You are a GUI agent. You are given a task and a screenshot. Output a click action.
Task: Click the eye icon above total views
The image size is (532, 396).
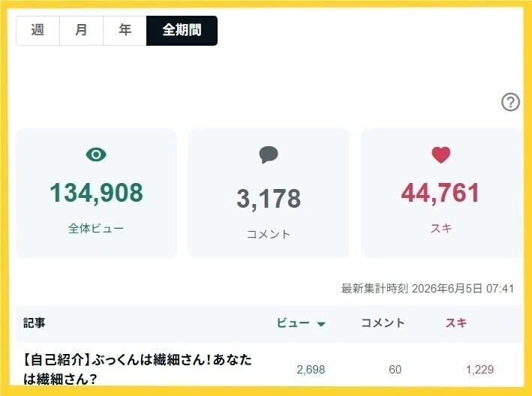pyautogui.click(x=96, y=154)
